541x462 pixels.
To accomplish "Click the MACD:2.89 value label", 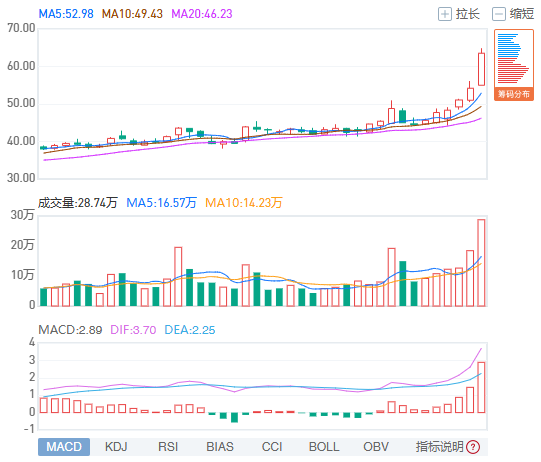I will (x=70, y=330).
